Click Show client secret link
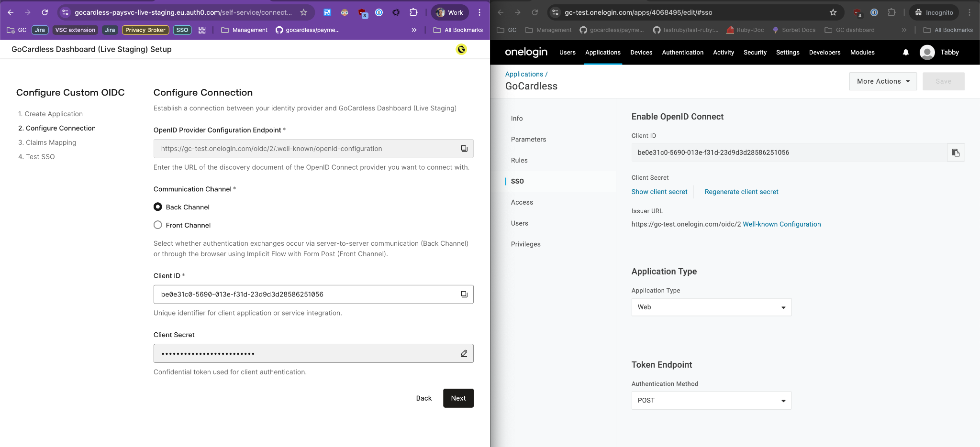This screenshot has width=980, height=447. click(659, 192)
